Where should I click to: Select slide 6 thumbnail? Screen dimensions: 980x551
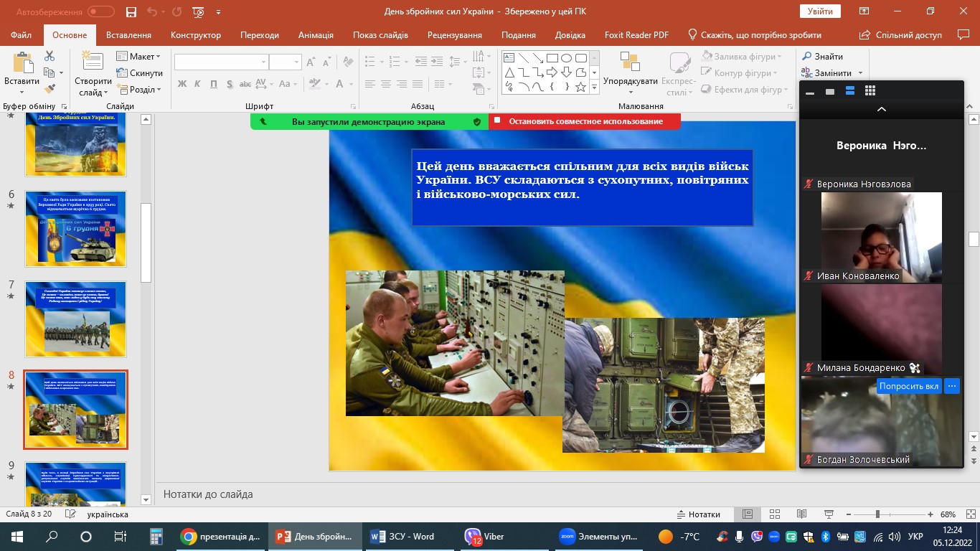point(76,229)
